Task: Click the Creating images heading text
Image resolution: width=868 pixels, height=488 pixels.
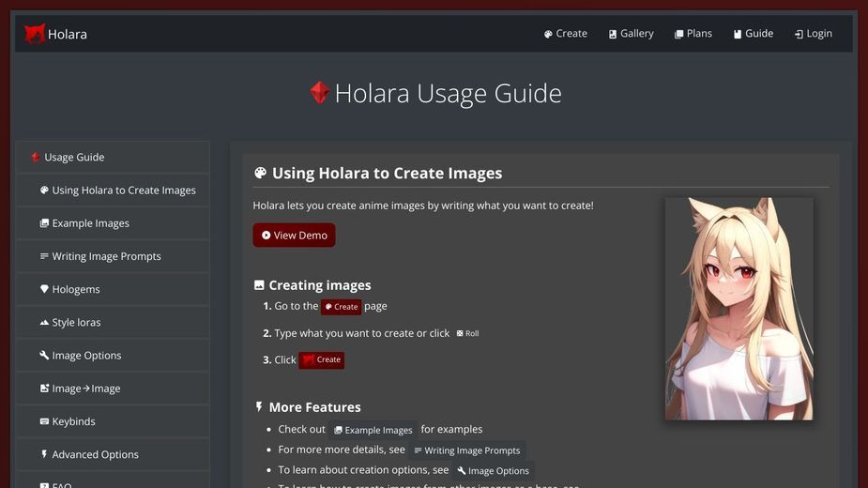Action: [x=320, y=285]
